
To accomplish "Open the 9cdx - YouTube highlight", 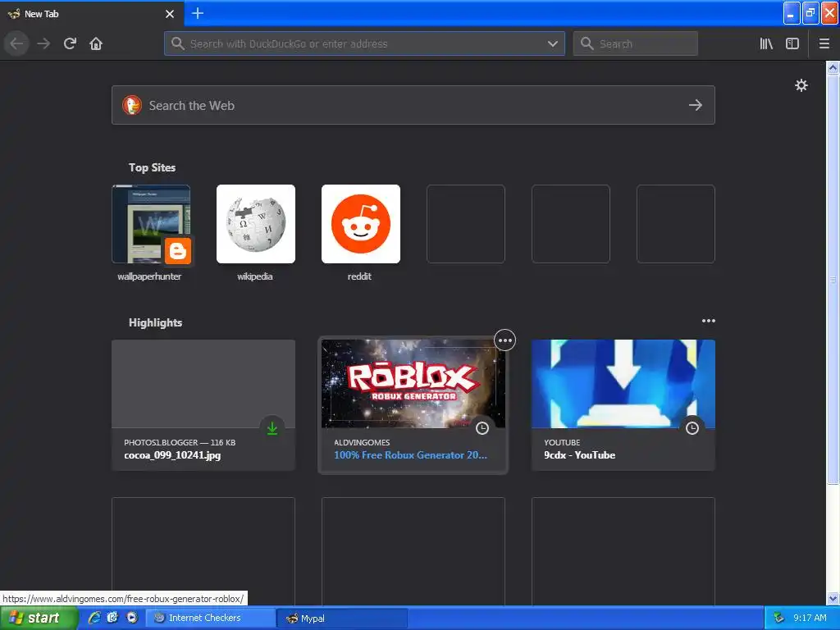I will pyautogui.click(x=623, y=405).
